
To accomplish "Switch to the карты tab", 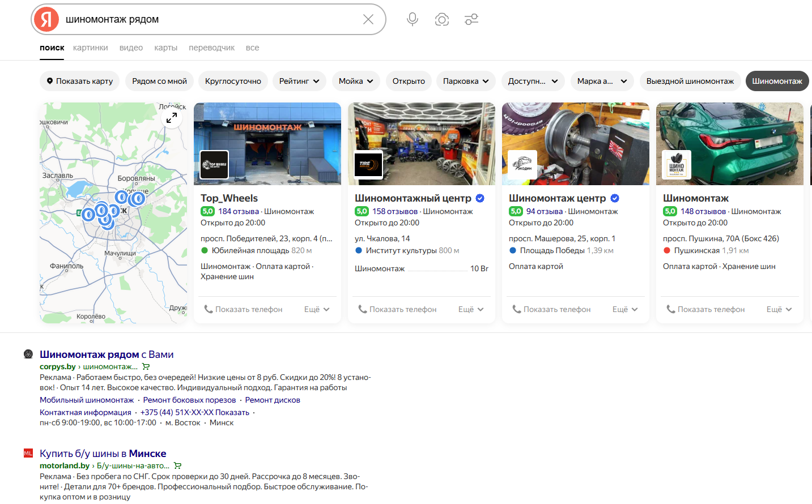I will click(x=166, y=48).
